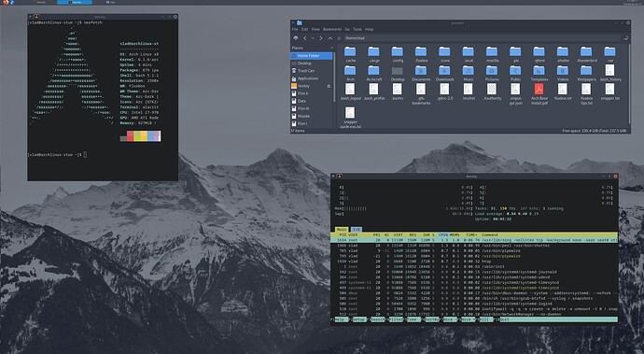Viewport: 644px width, 354px height.
Task: Open the Bookmarks menu
Action: click(332, 30)
